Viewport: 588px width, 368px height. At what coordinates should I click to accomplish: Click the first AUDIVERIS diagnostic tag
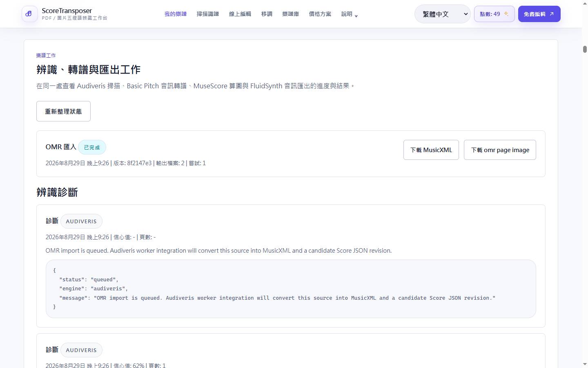tap(81, 221)
